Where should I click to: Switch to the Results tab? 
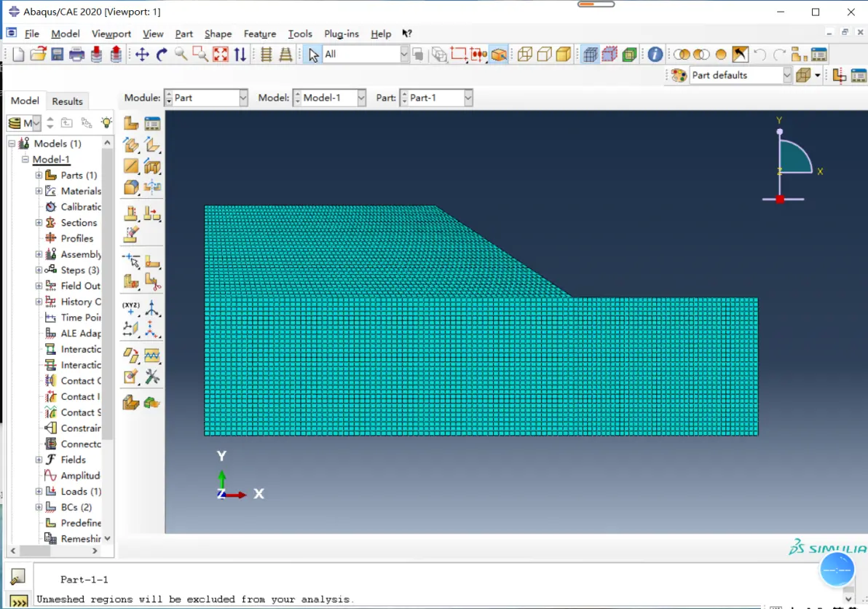click(67, 101)
